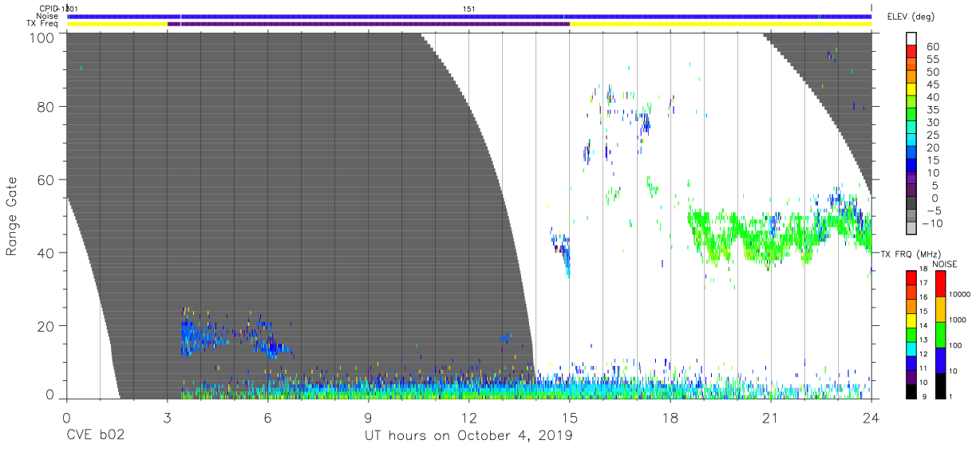Click the '151' CPID value above plot
Screen dimensions: 980x452
click(469, 9)
